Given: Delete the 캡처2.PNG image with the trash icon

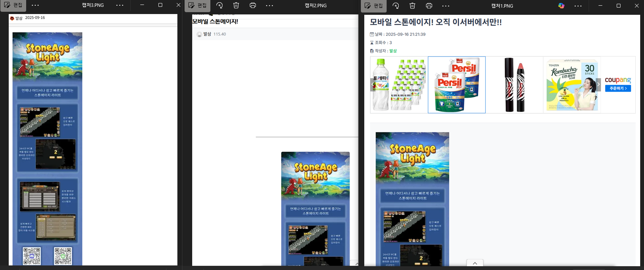Looking at the screenshot, I should (x=236, y=5).
